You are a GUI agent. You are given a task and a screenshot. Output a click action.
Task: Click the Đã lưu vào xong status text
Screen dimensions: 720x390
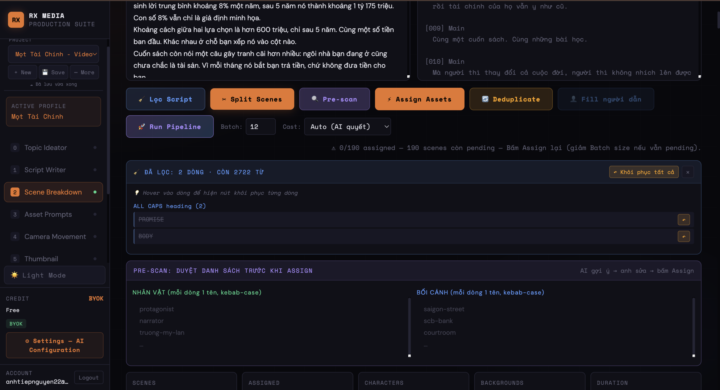click(53, 85)
